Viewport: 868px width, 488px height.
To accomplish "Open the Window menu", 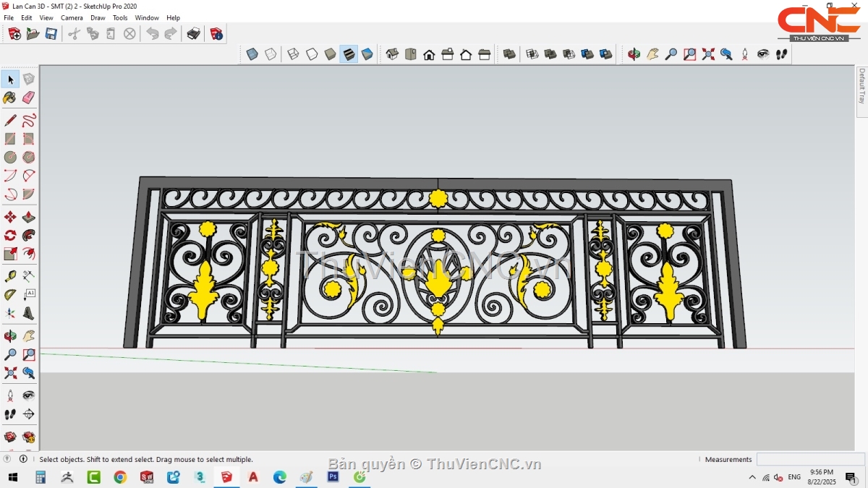I will (147, 17).
